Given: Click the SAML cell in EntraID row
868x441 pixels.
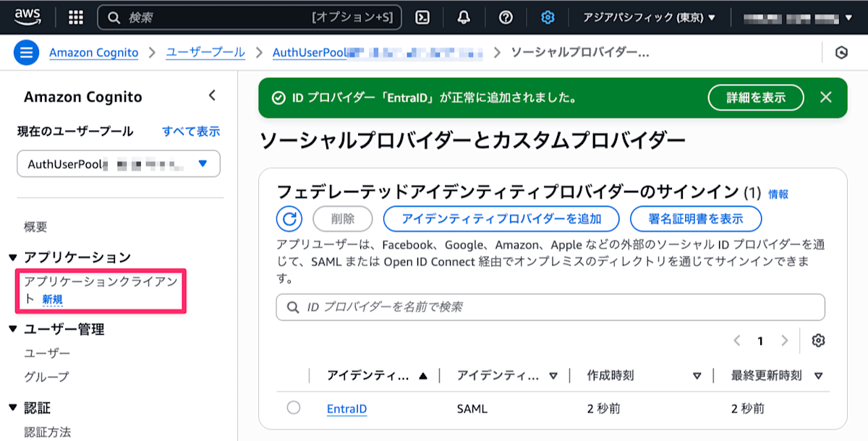Looking at the screenshot, I should point(472,408).
